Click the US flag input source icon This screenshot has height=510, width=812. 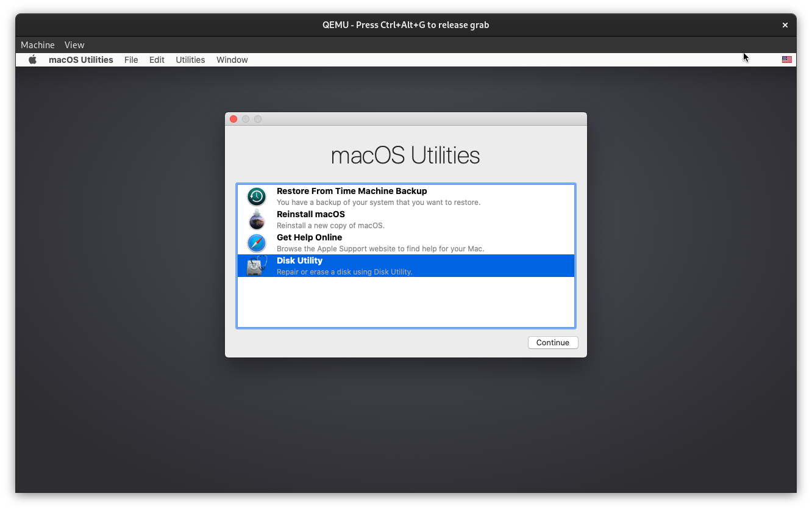(786, 59)
